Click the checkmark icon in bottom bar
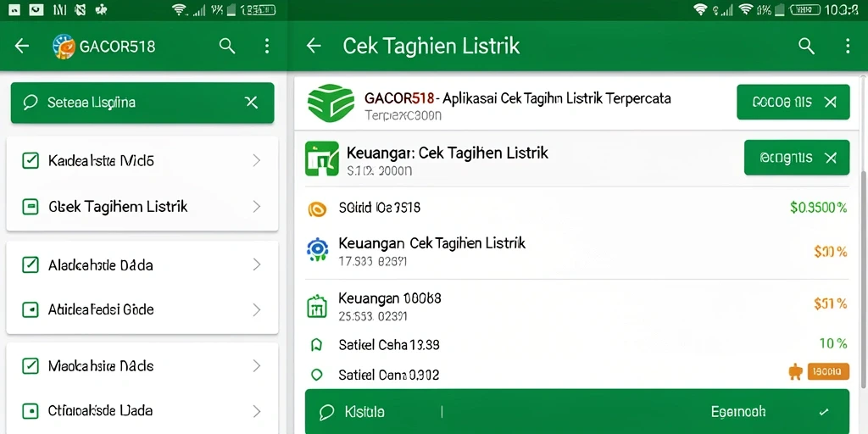 pyautogui.click(x=824, y=412)
